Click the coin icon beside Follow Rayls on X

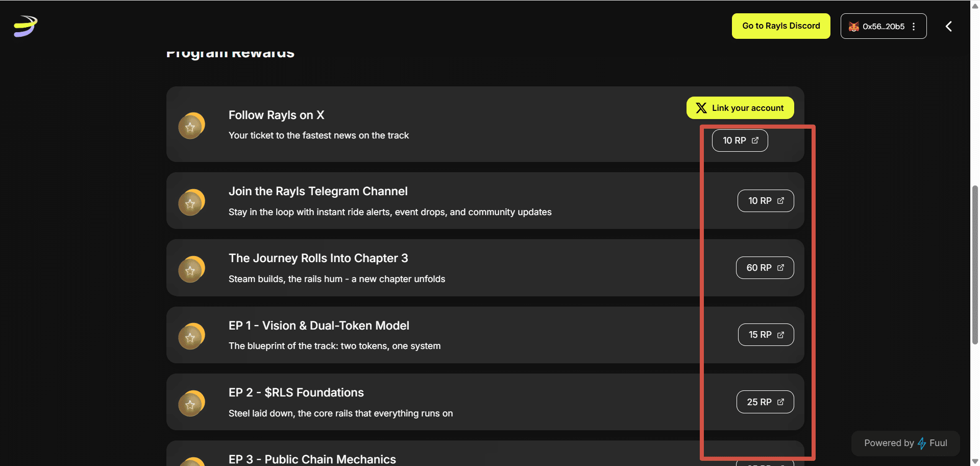[x=191, y=126]
